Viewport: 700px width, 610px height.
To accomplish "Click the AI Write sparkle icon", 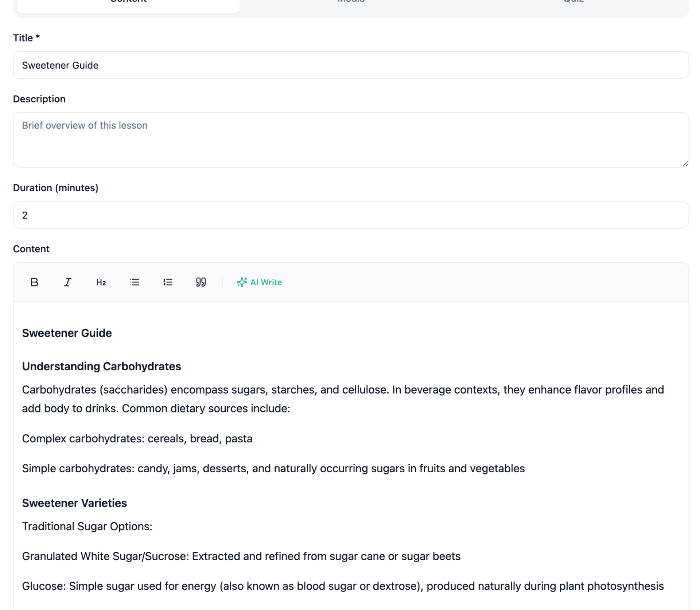I will pos(242,282).
